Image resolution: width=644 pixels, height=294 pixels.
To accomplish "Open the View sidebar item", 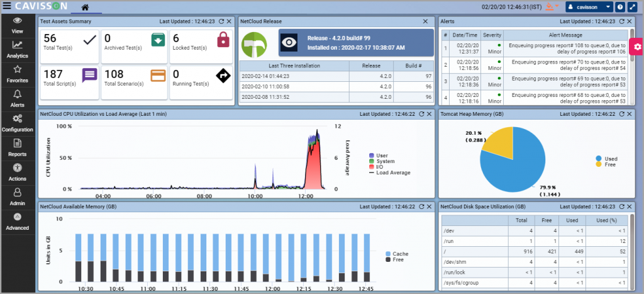I will point(17,25).
